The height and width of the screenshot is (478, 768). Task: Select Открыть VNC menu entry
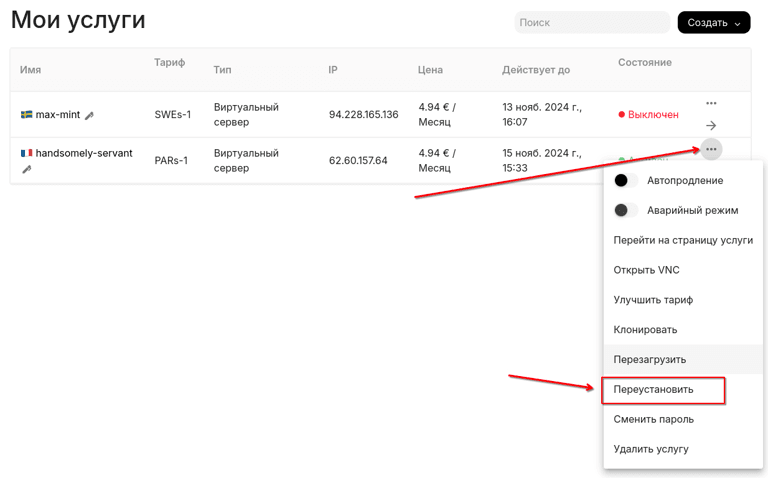coord(646,270)
